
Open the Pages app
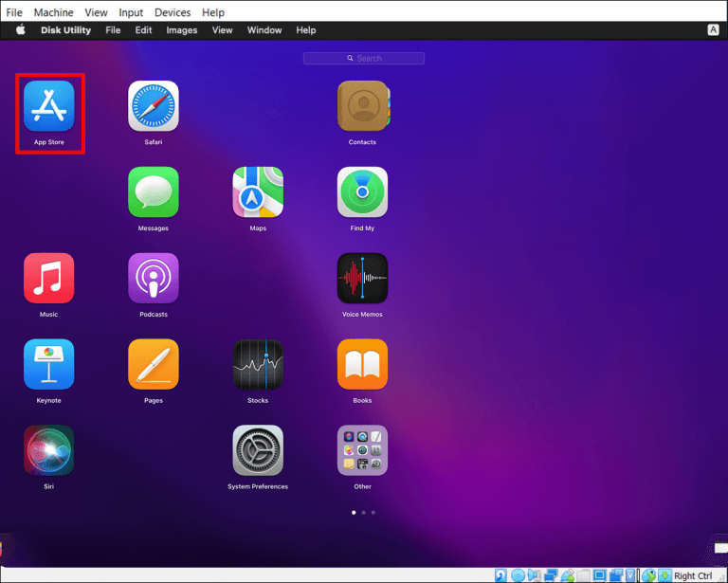coord(154,365)
